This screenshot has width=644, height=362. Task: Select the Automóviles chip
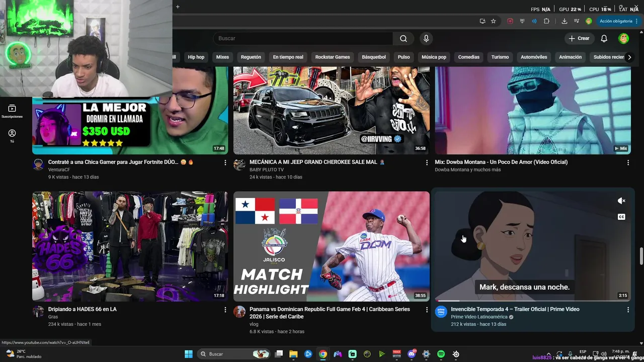534,57
